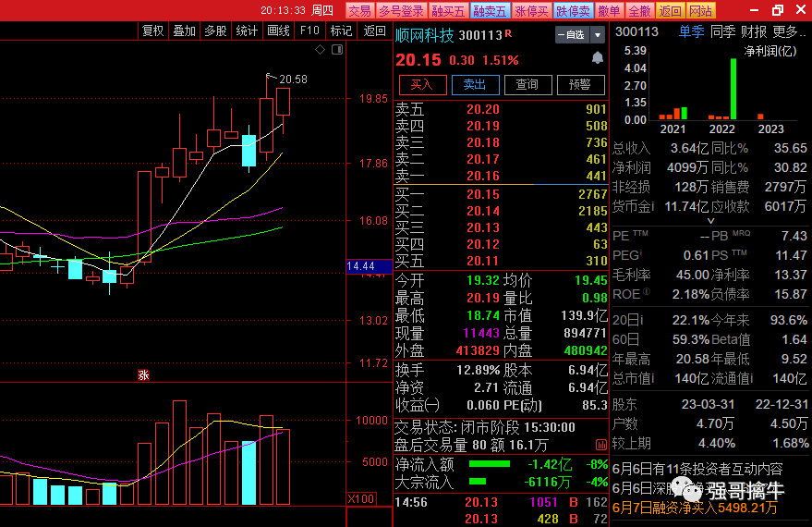Click the 买五 price 20.11
The width and height of the screenshot is (812, 527).
click(483, 261)
